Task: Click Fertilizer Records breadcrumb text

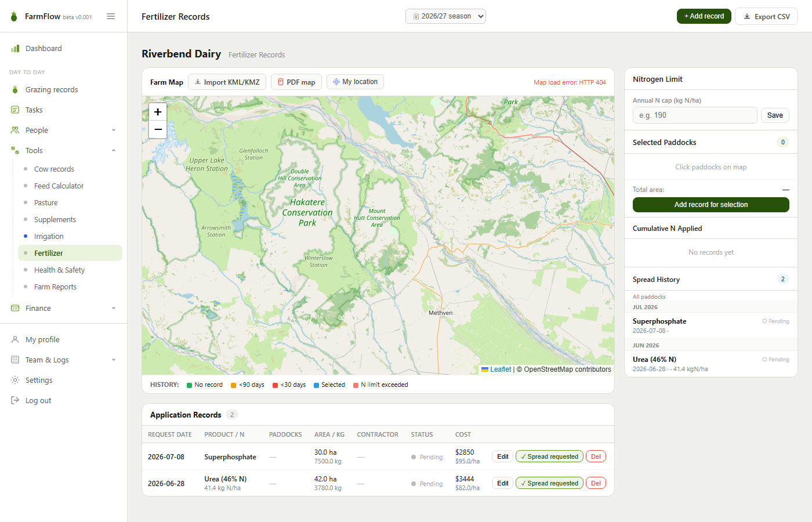Action: click(x=257, y=55)
